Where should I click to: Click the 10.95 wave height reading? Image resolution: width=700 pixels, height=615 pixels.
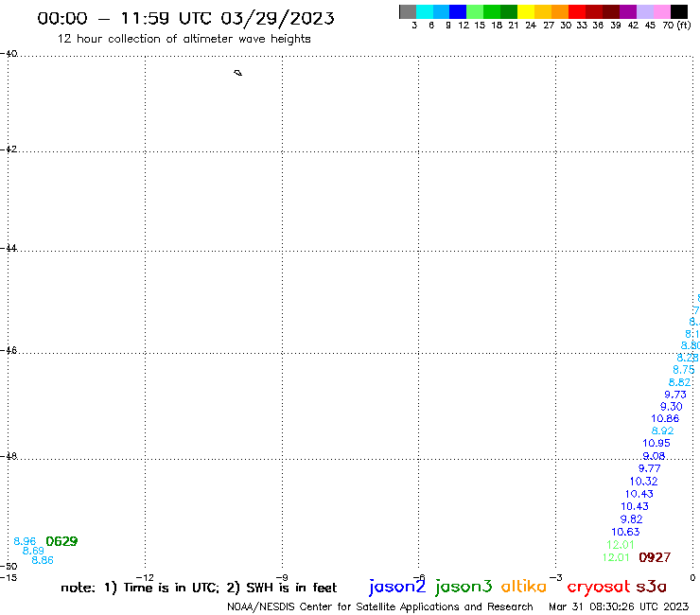click(x=656, y=443)
